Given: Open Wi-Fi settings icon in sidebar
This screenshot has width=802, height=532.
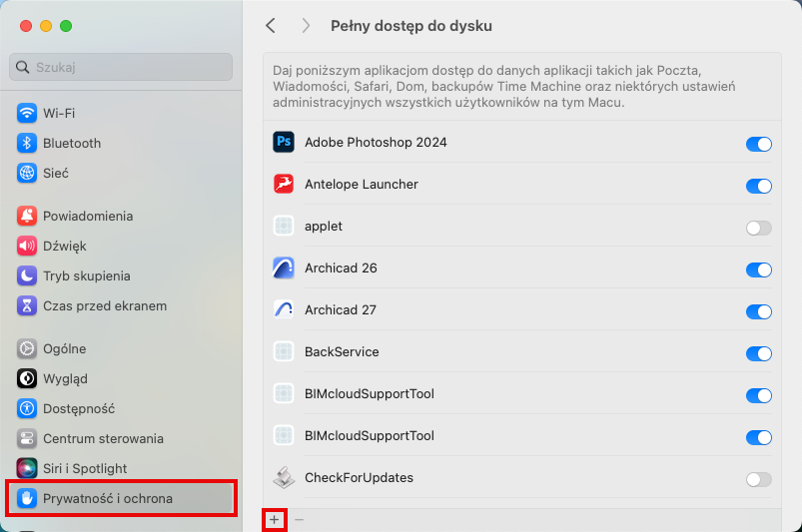Looking at the screenshot, I should (x=27, y=113).
